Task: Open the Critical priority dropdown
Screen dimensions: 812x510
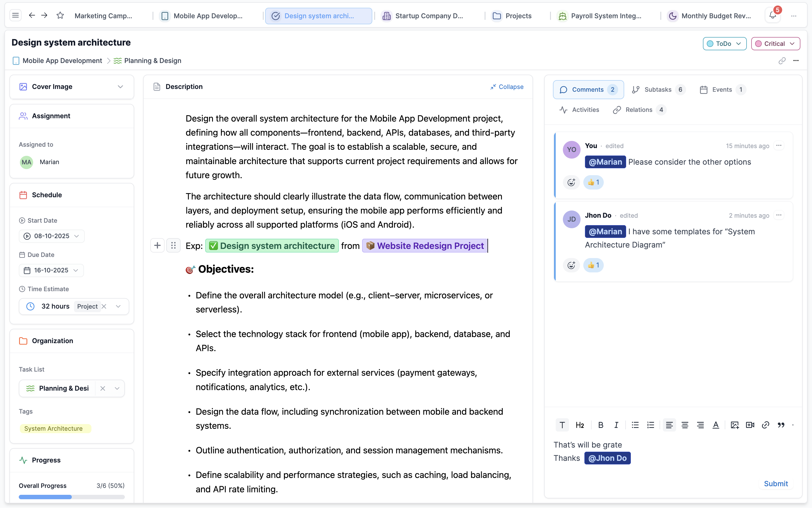Action: (775, 43)
